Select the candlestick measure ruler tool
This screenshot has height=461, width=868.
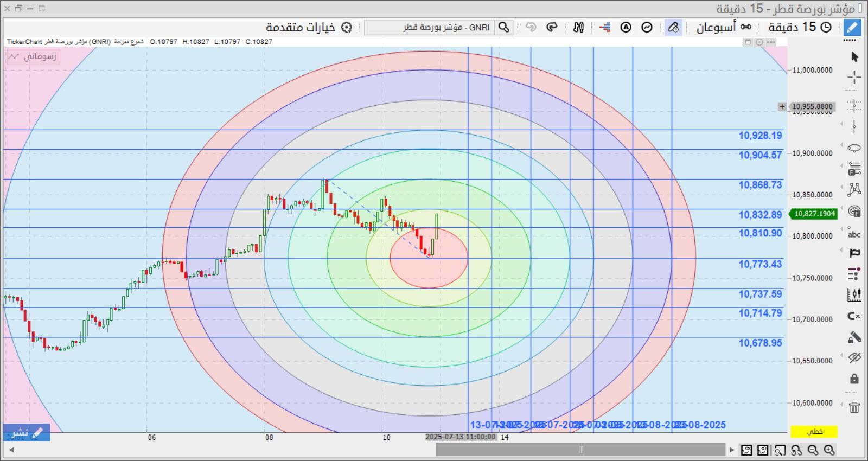click(854, 295)
